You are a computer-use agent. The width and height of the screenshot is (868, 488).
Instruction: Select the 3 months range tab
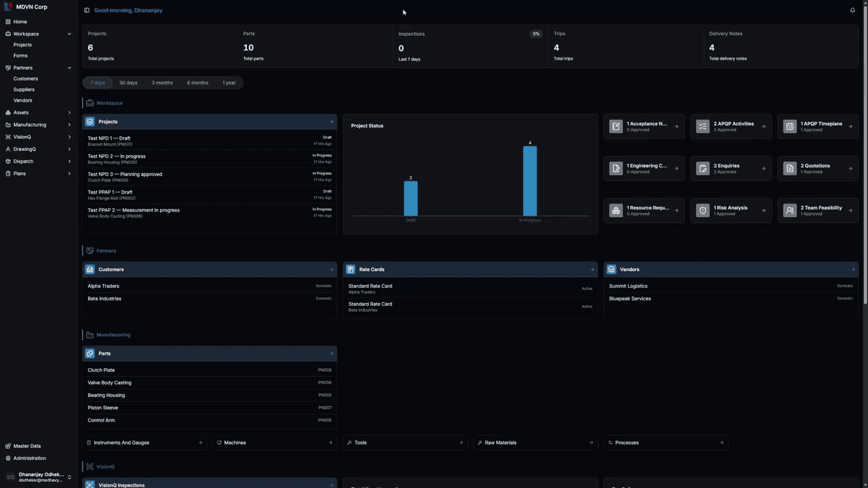click(162, 83)
